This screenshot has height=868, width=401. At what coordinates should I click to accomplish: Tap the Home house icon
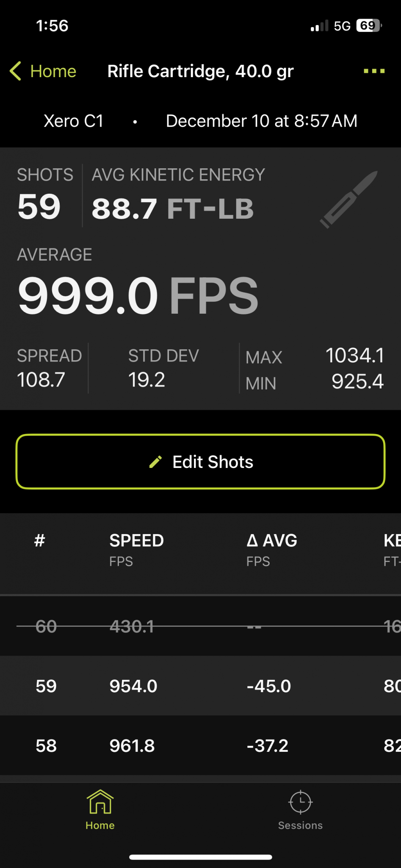click(100, 802)
